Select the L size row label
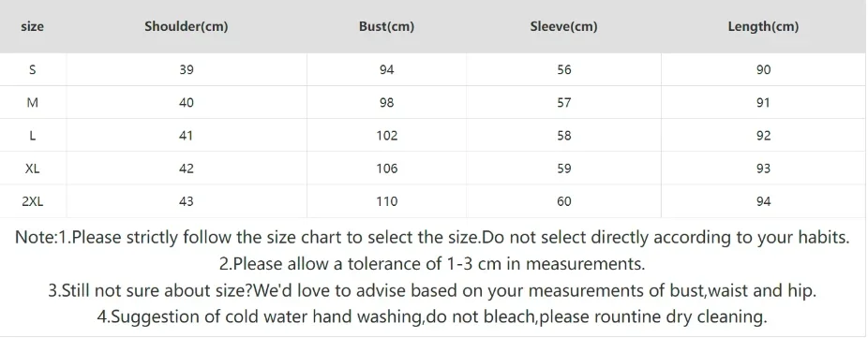Viewport: 868px width, 338px height. [32, 136]
